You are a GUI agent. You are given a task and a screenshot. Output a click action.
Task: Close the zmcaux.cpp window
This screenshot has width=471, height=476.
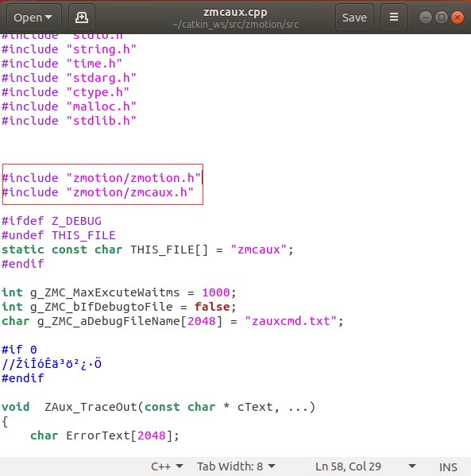coord(457,17)
